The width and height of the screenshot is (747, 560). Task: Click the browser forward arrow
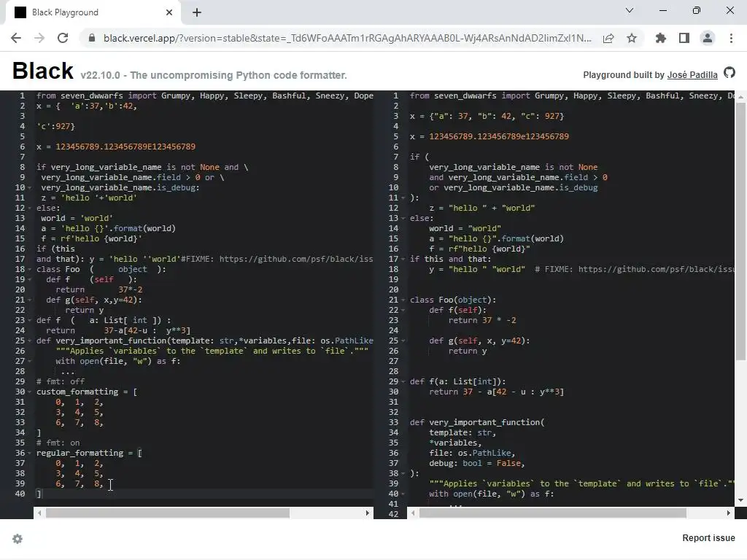point(39,38)
